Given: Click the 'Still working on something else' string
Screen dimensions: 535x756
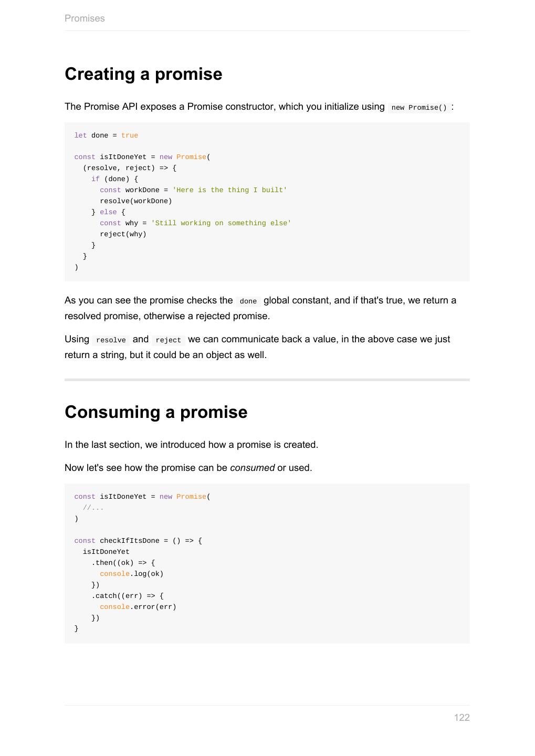Looking at the screenshot, I should pos(221,223).
